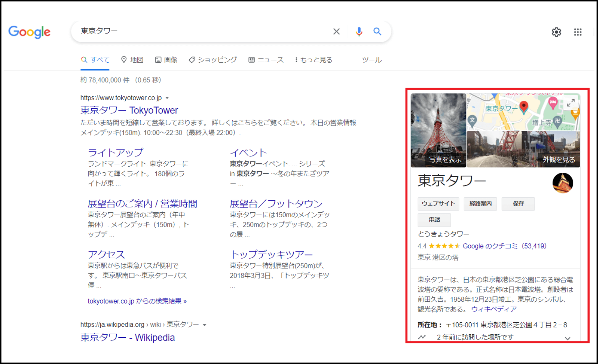598x364 pixels.
Task: Switch to the 地図 tab
Action: pyautogui.click(x=132, y=60)
